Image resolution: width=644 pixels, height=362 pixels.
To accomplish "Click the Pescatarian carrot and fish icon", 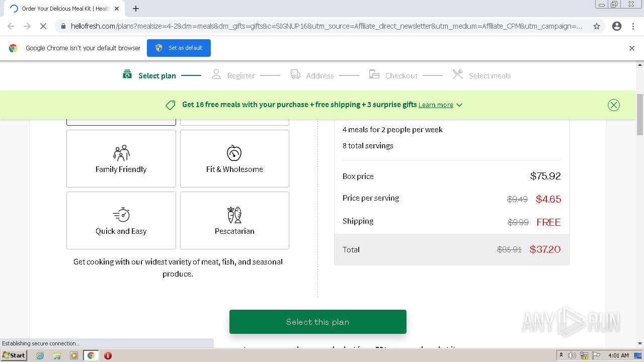I will pos(234,215).
